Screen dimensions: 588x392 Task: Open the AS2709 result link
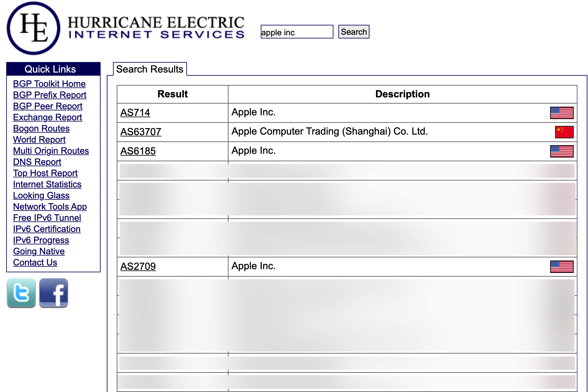138,266
